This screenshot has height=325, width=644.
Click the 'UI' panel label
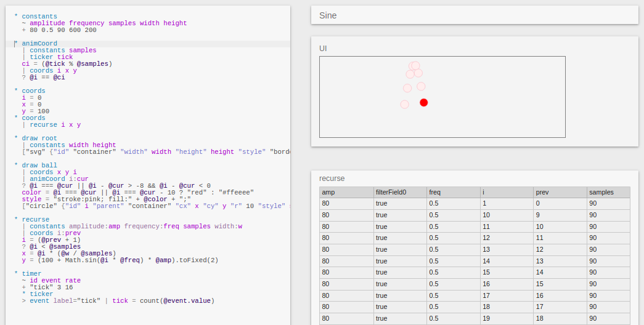pyautogui.click(x=324, y=48)
